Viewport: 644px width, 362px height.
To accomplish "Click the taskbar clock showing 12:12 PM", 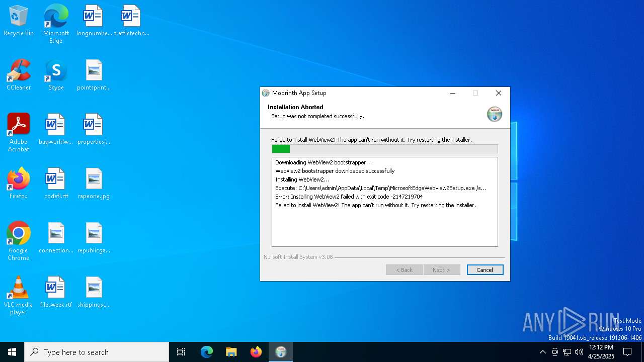I will coord(601,352).
